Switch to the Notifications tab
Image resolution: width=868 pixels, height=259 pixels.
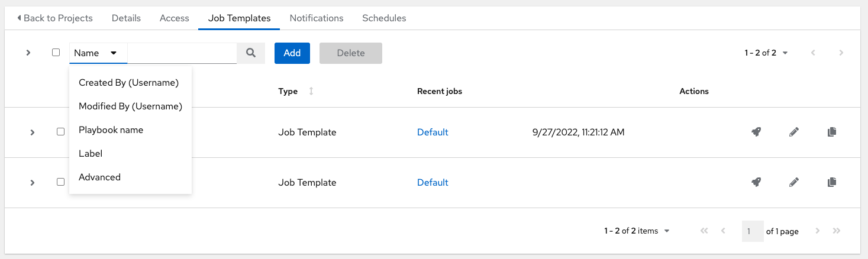[x=316, y=18]
